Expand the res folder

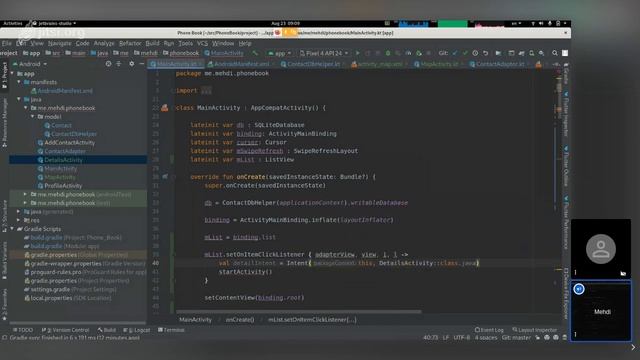pos(19,220)
